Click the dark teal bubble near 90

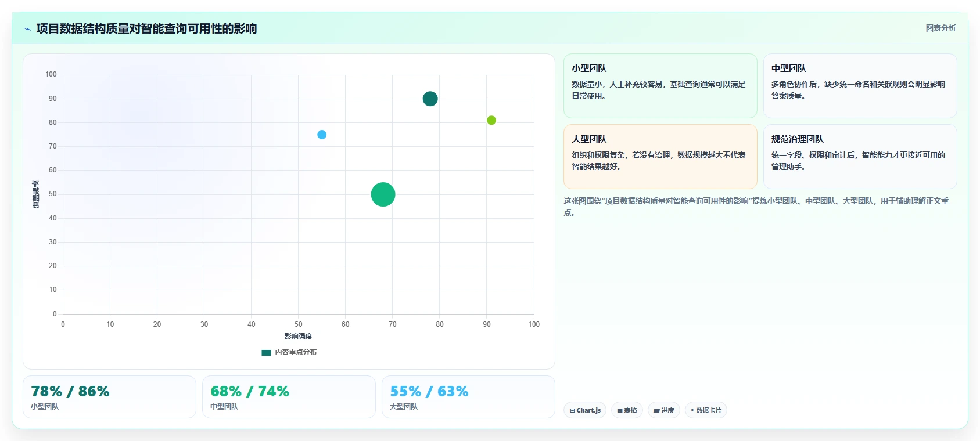pos(430,99)
